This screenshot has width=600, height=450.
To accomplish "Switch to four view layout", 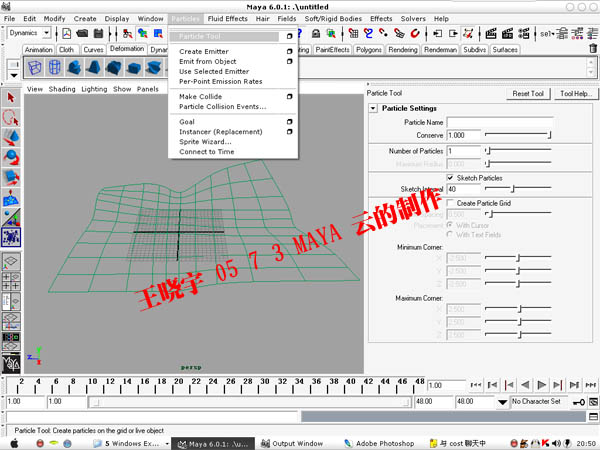I will point(11,281).
